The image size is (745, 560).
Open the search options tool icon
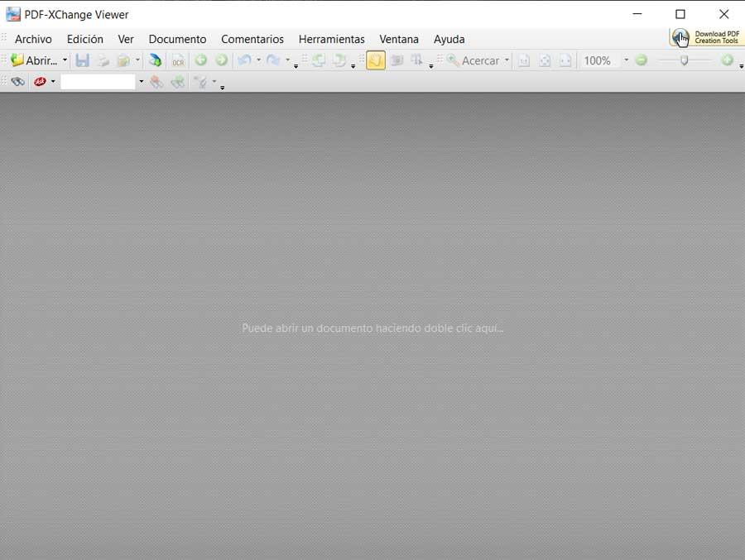click(201, 82)
